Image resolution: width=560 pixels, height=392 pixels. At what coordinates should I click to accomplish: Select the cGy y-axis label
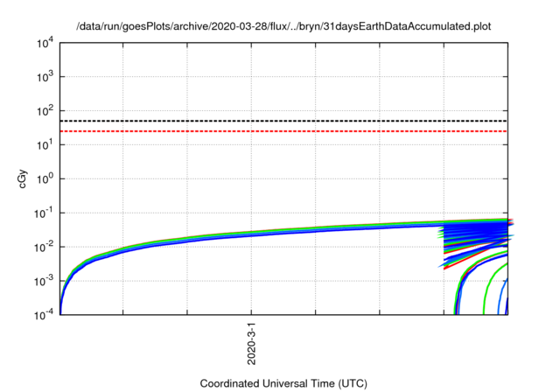[22, 179]
